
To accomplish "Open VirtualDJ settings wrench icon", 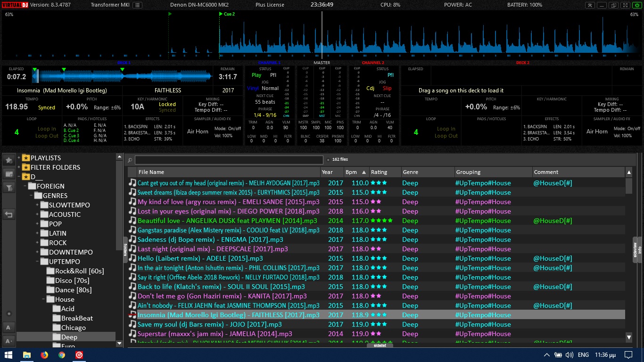I will coord(590,5).
